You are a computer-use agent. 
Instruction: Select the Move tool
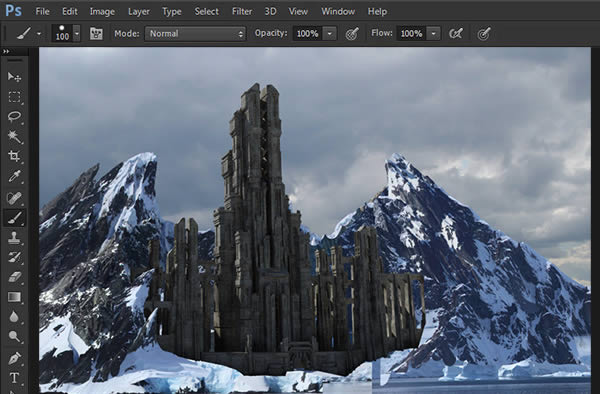click(15, 77)
